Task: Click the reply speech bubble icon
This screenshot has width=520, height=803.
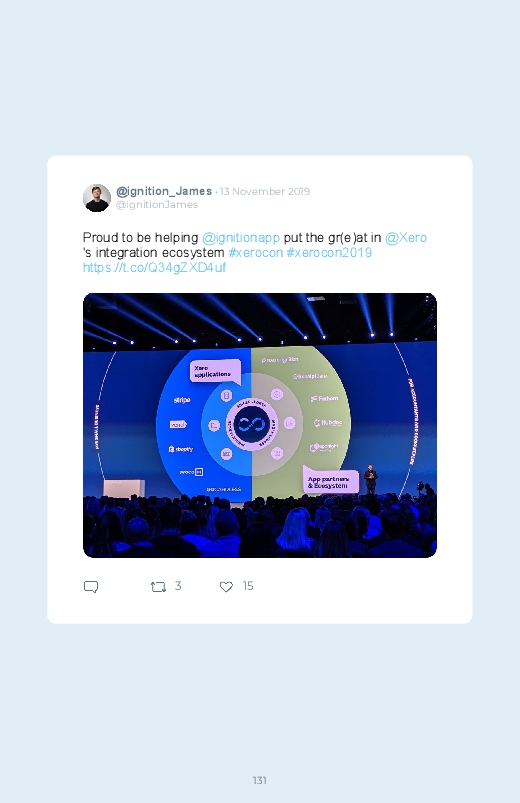Action: click(91, 586)
